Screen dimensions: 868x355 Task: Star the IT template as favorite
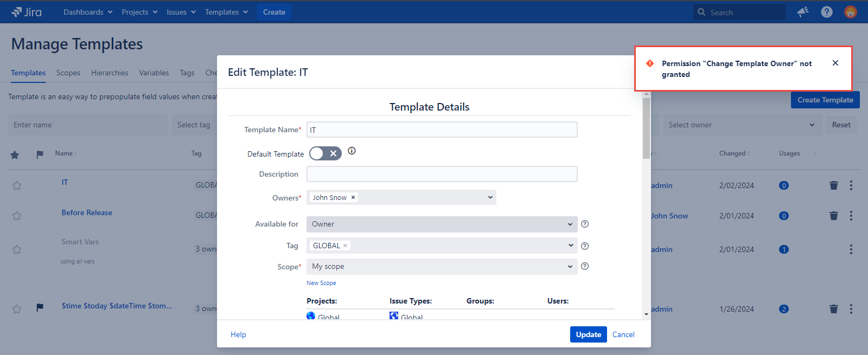click(x=17, y=185)
